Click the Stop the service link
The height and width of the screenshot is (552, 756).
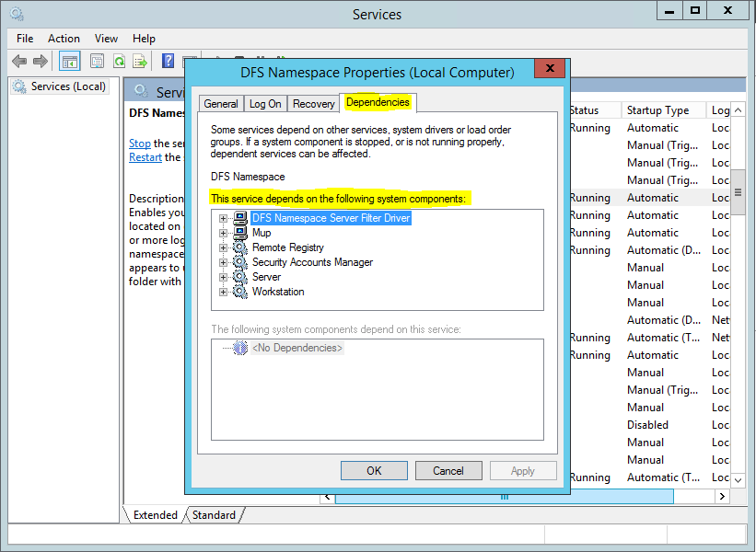(140, 144)
